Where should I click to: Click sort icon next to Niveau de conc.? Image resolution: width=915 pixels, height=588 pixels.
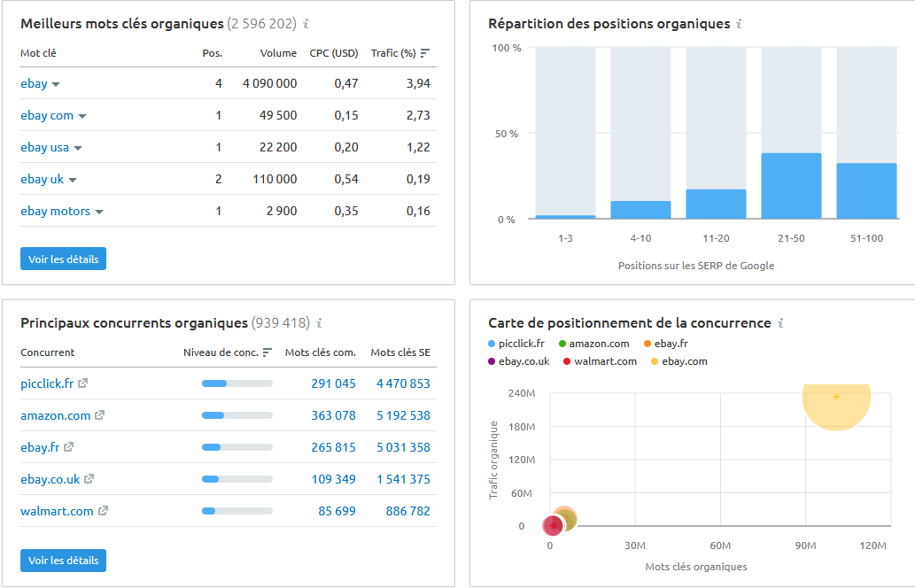(x=268, y=352)
